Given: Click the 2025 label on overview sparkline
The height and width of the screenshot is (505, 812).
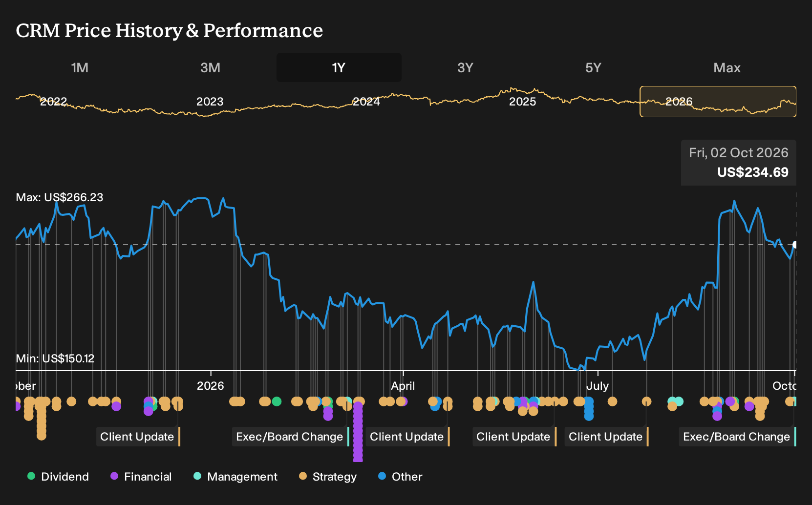Looking at the screenshot, I should coord(522,102).
